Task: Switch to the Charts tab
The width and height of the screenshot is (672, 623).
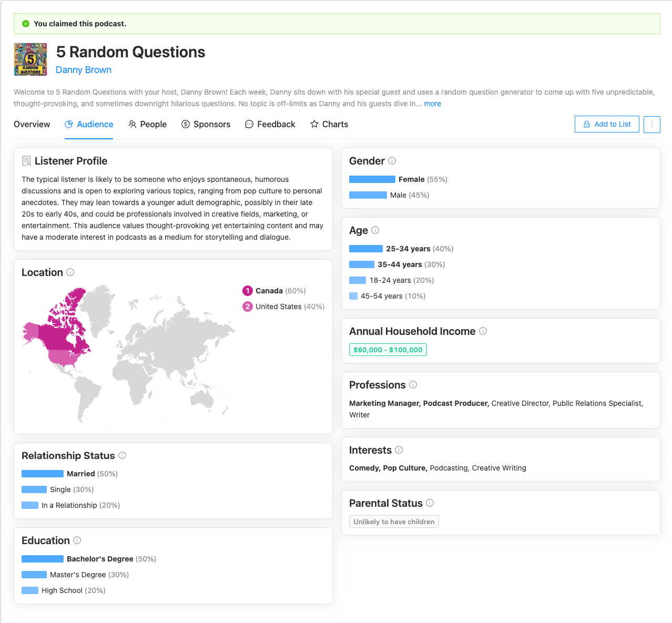Action: pyautogui.click(x=329, y=124)
